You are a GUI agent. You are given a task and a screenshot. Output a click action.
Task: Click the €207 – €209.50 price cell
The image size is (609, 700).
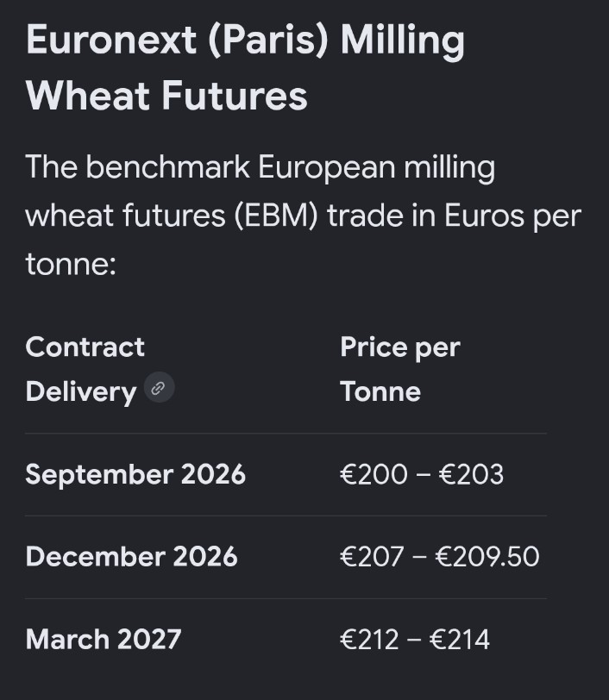click(440, 557)
